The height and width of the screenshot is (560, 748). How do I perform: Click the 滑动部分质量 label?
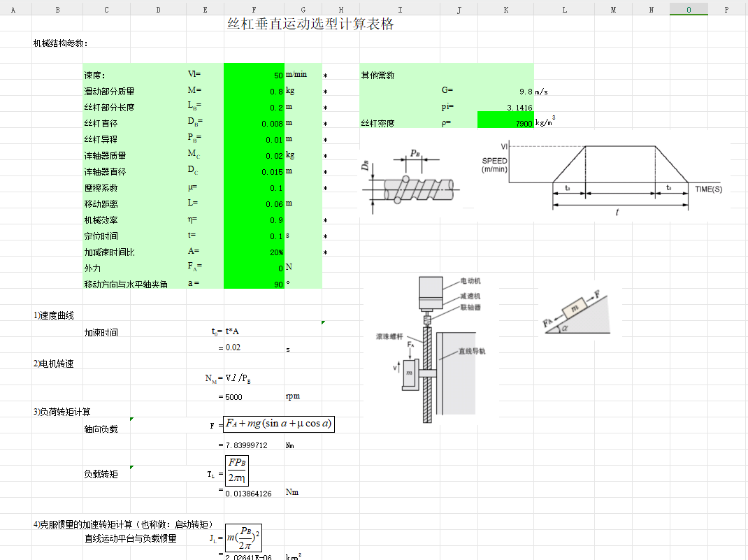click(x=109, y=91)
